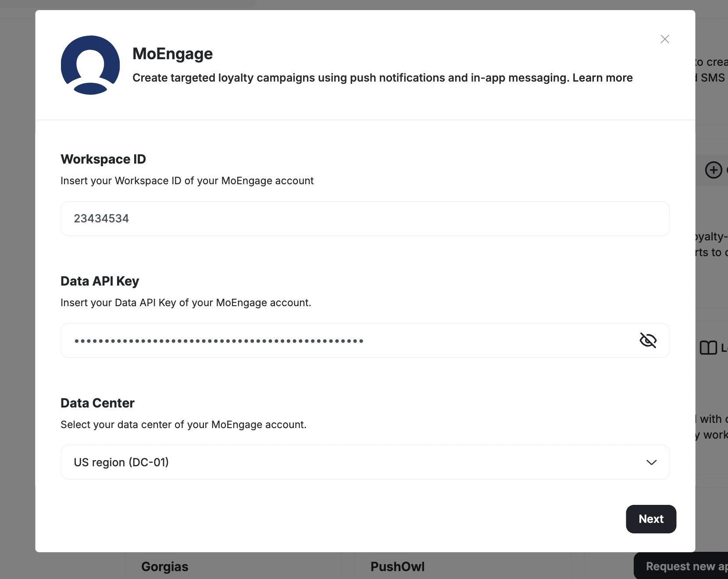This screenshot has width=728, height=579.
Task: Click 'Insert your Workspace ID' helper text
Action: [x=187, y=181]
